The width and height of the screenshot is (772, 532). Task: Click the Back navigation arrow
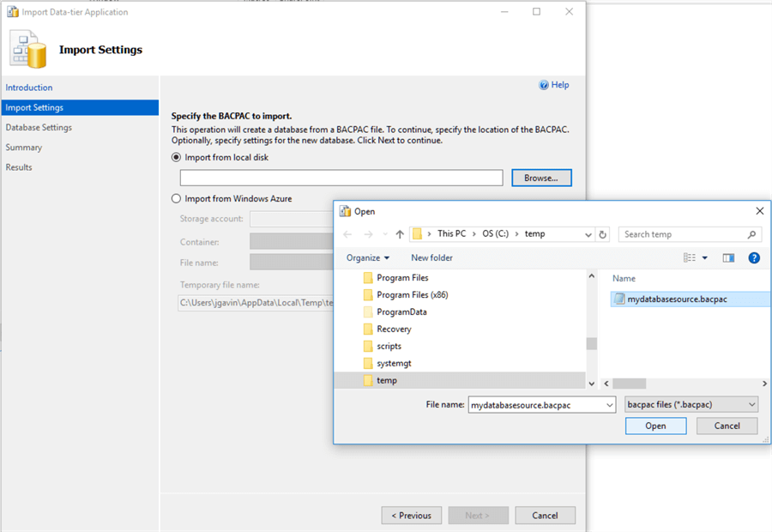click(x=347, y=234)
